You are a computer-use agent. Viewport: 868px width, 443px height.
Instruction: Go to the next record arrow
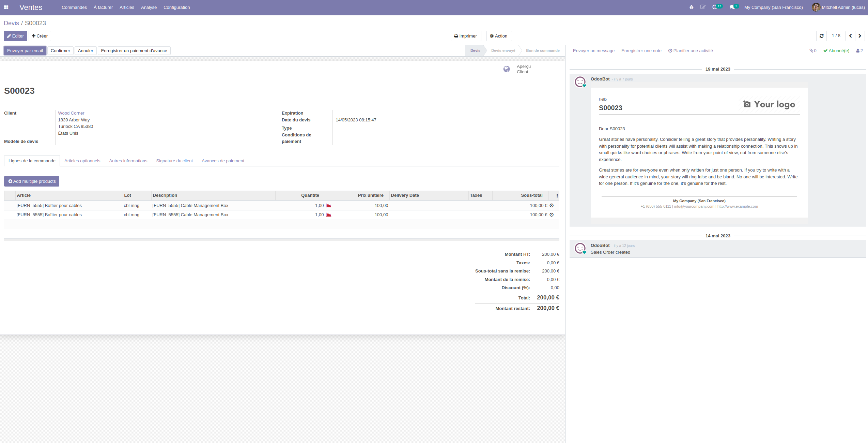860,36
